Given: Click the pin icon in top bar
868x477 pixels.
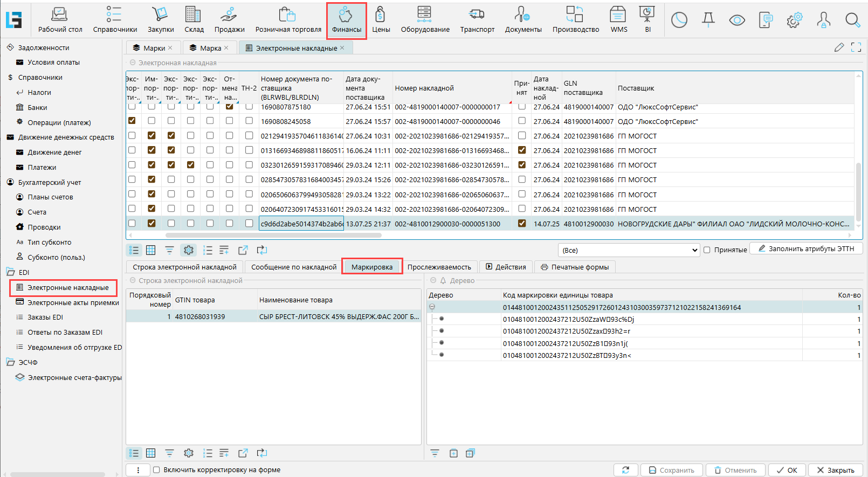Looking at the screenshot, I should click(x=708, y=20).
